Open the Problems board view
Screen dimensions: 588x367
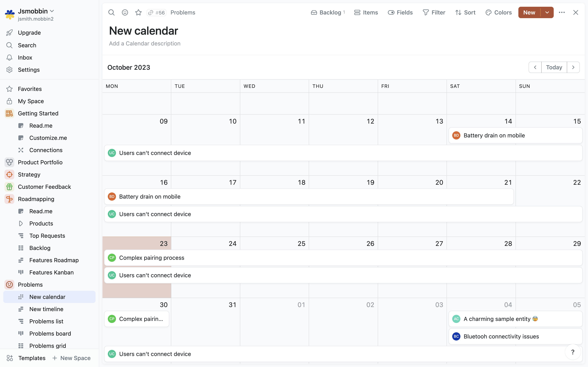coord(50,334)
